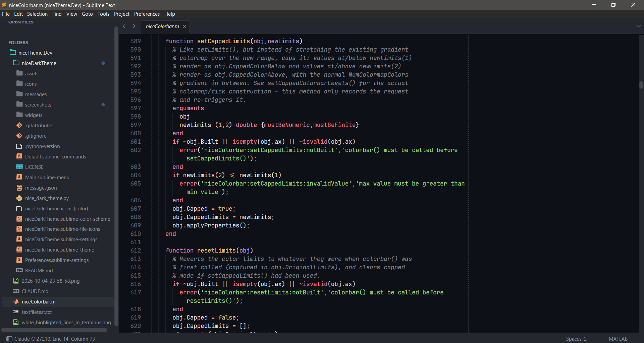Expand the assets folder
Viewport: 644px width, 343px height.
click(x=32, y=73)
